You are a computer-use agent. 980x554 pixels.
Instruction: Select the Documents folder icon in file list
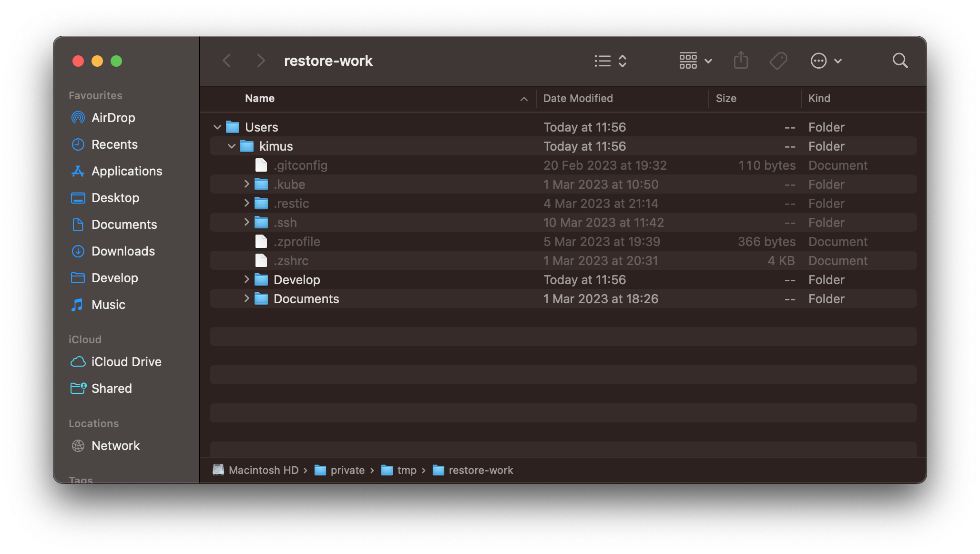tap(261, 298)
